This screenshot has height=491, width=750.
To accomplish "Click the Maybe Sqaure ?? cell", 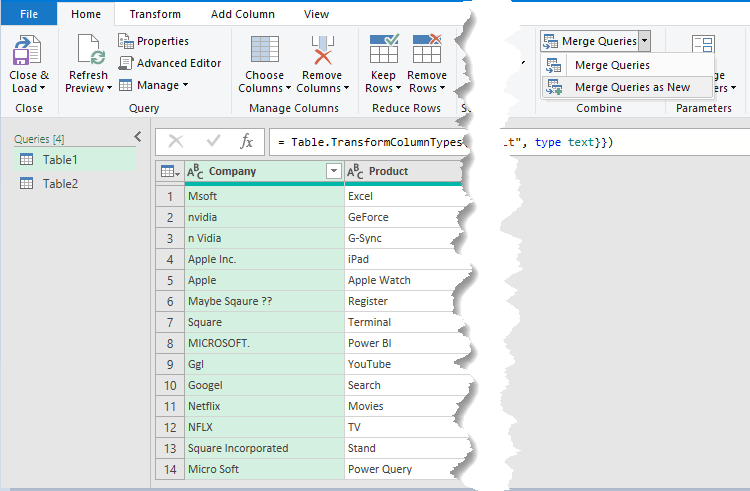I will pyautogui.click(x=265, y=301).
